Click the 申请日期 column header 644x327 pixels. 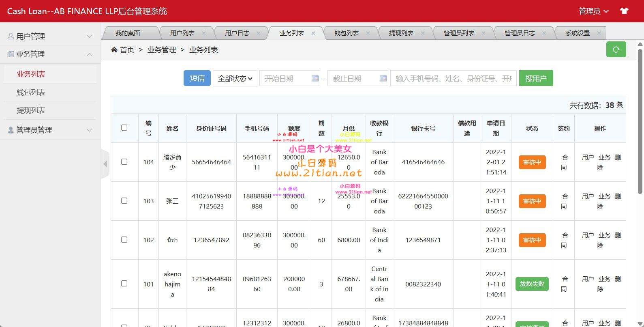tap(496, 128)
